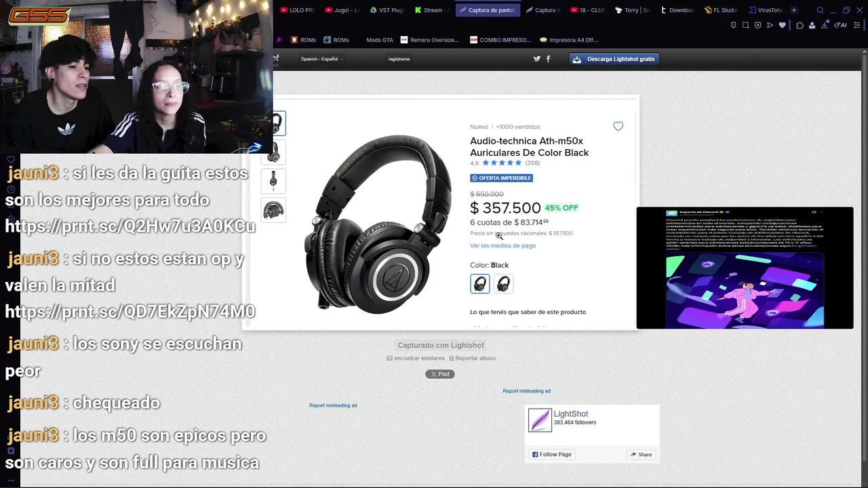Click Descarga Lightshot gratis button
The height and width of the screenshot is (488, 868).
click(614, 59)
